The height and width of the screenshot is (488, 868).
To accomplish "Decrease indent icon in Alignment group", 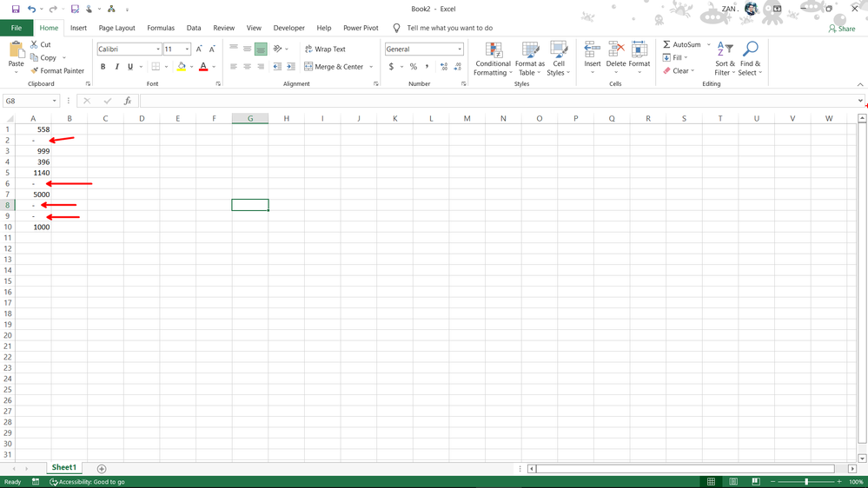I will point(277,66).
